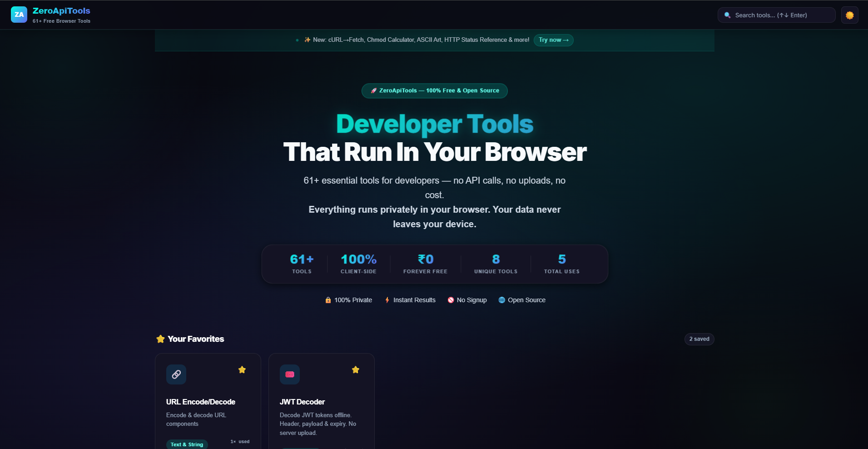Click the JWT Decoder ticket icon
868x449 pixels.
pos(290,374)
